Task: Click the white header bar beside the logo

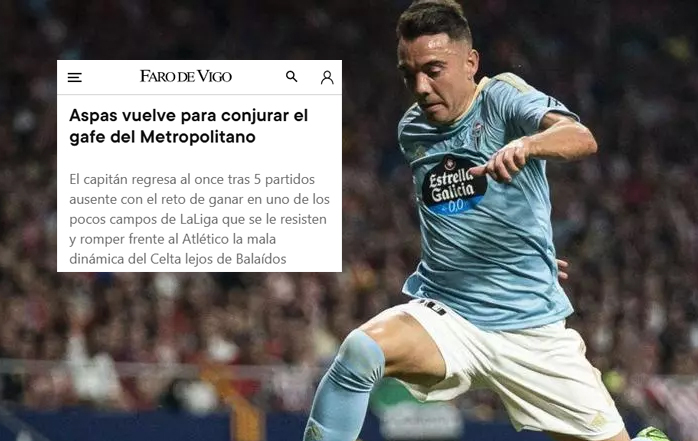Action: [x=258, y=77]
